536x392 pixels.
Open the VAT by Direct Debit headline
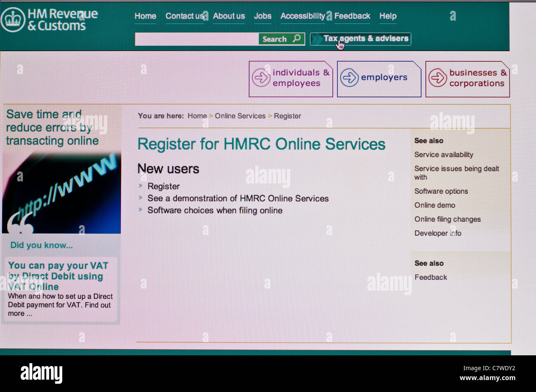click(x=58, y=276)
